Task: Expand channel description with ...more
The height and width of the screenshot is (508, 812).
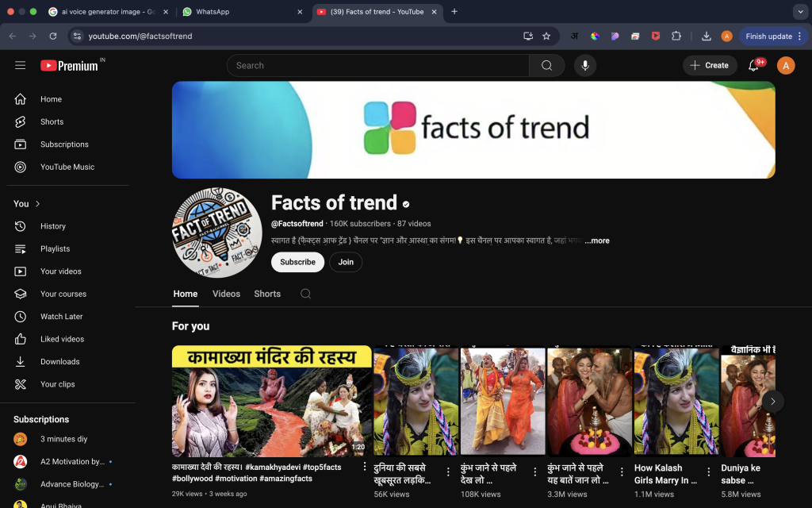Action: tap(597, 241)
